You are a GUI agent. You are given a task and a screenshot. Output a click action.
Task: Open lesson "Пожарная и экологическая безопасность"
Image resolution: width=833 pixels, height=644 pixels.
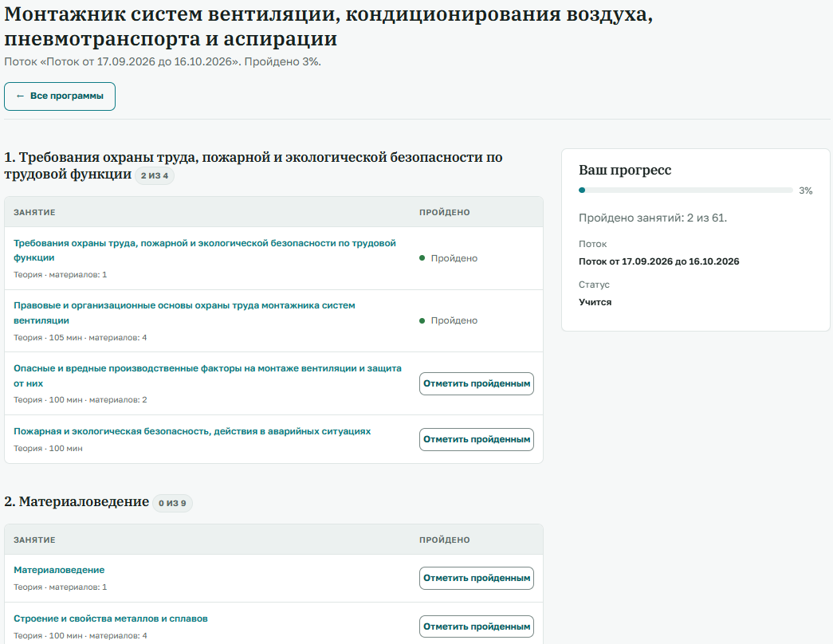tap(192, 431)
